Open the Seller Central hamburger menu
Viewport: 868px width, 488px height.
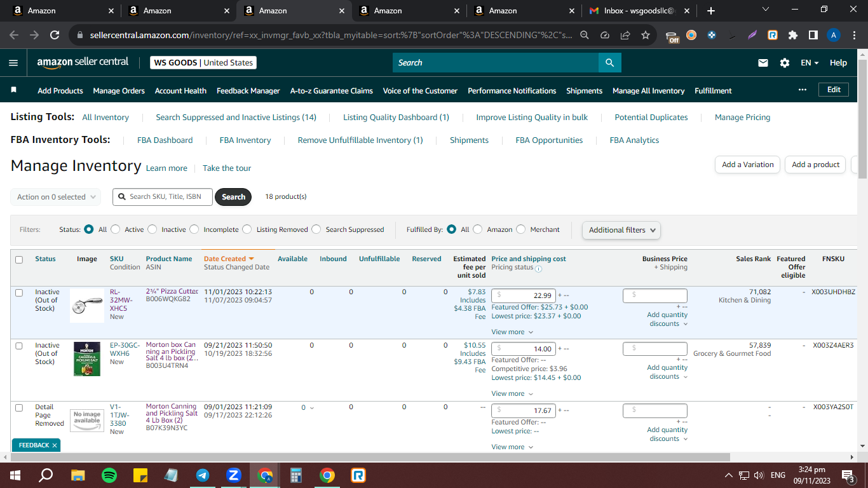(13, 63)
